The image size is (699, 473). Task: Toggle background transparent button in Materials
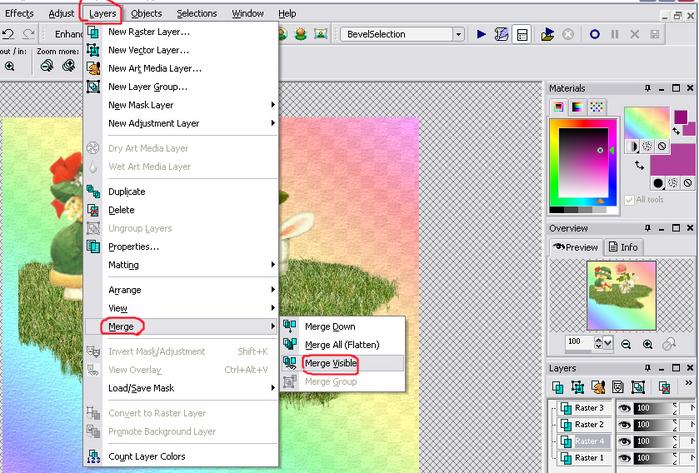[x=688, y=183]
